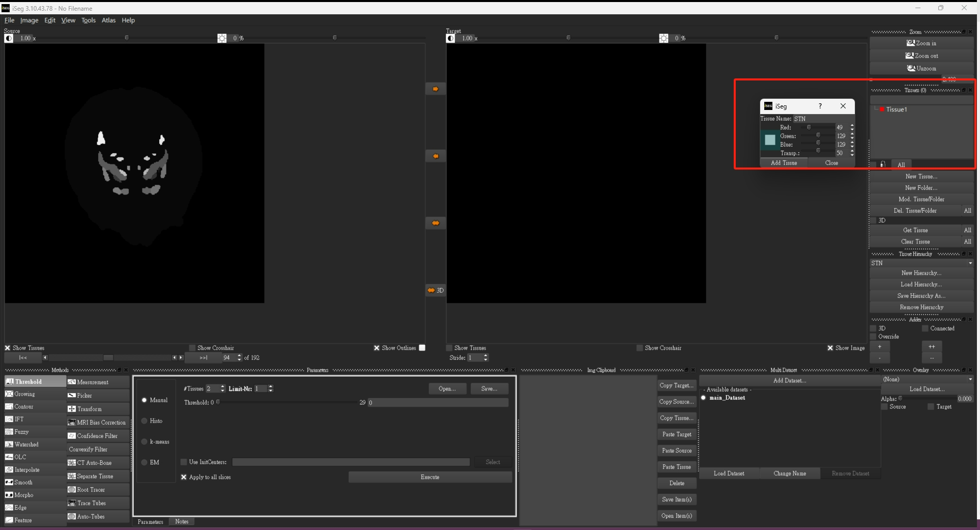980x530 pixels.
Task: Enable Show Crosshair in Source view
Action: pyautogui.click(x=192, y=348)
